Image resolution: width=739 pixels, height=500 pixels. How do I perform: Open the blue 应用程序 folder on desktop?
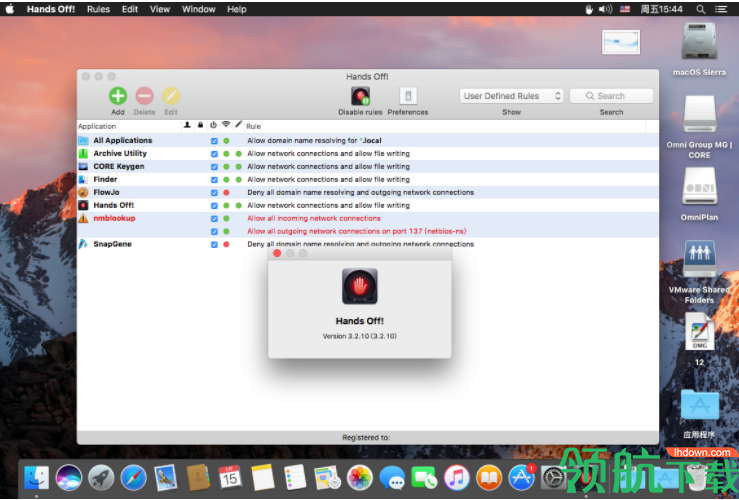coord(699,406)
